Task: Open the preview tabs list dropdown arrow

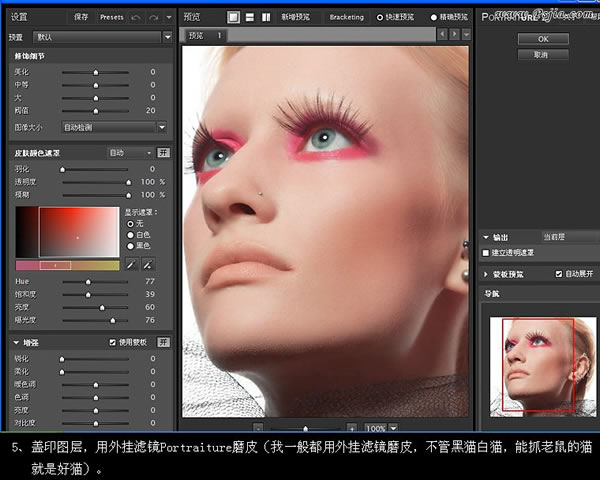Action: point(466,34)
